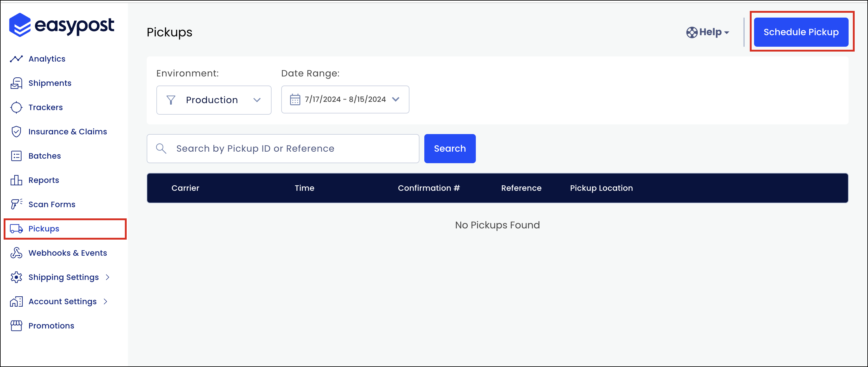This screenshot has width=868, height=367.
Task: Click the Pickups page title
Action: click(169, 32)
